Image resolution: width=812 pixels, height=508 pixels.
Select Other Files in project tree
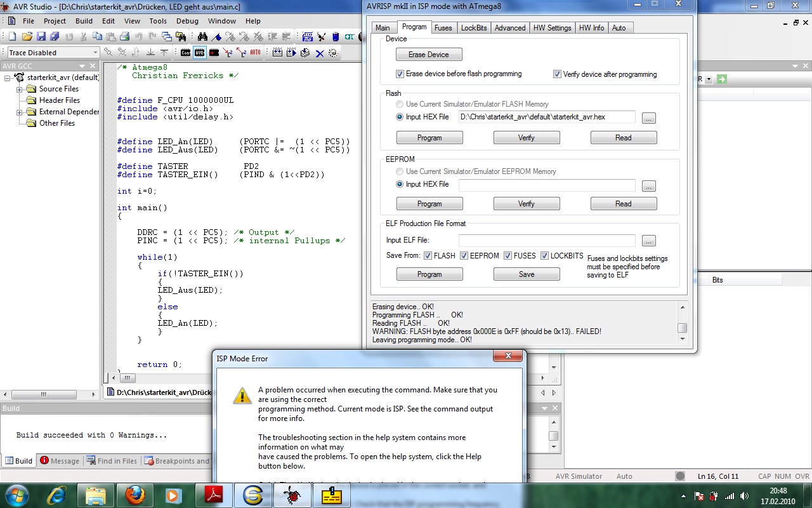(57, 123)
